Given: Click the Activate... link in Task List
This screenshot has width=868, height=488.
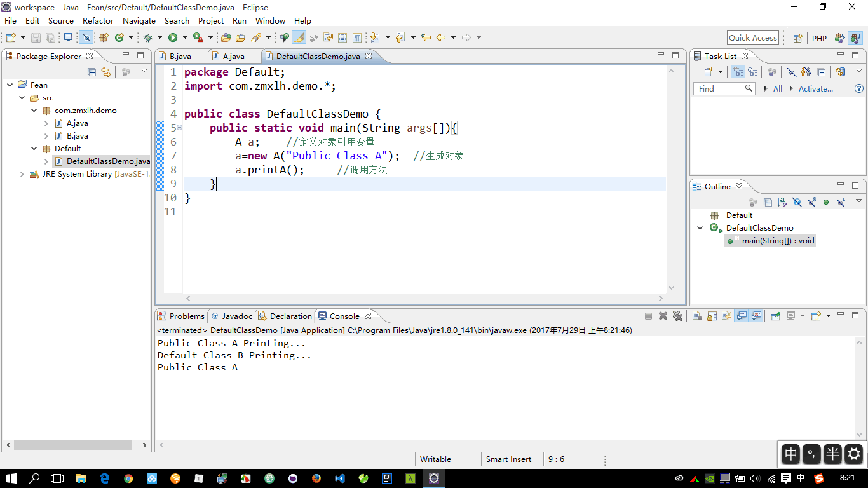Looking at the screenshot, I should tap(815, 89).
